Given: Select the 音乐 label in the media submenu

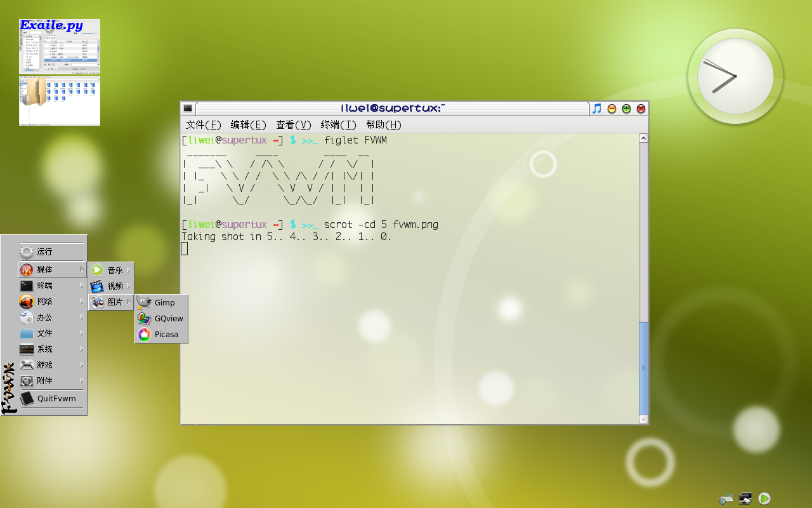Looking at the screenshot, I should 115,270.
